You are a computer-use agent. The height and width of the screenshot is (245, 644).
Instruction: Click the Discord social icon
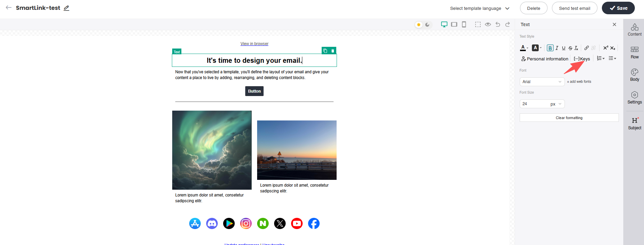[x=212, y=223]
